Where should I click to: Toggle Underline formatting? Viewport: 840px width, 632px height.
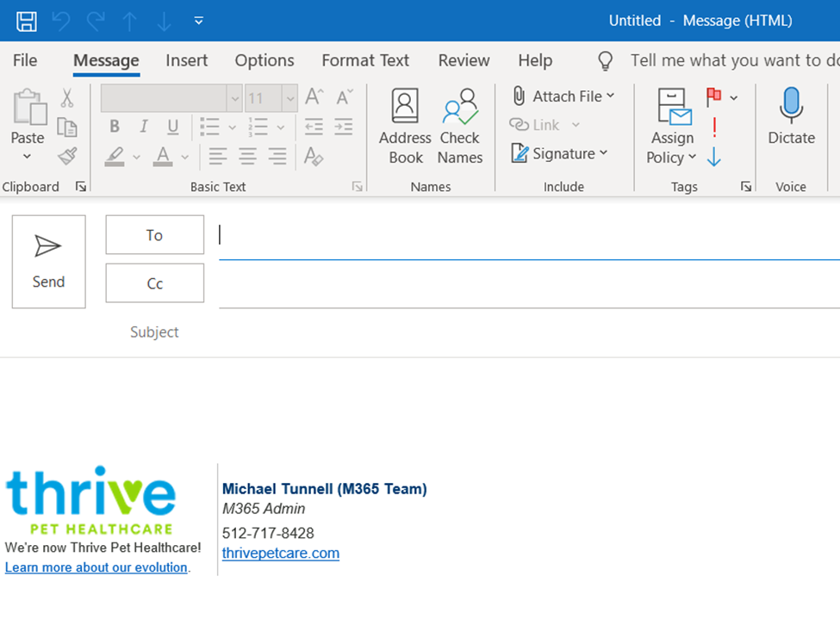[x=173, y=127]
